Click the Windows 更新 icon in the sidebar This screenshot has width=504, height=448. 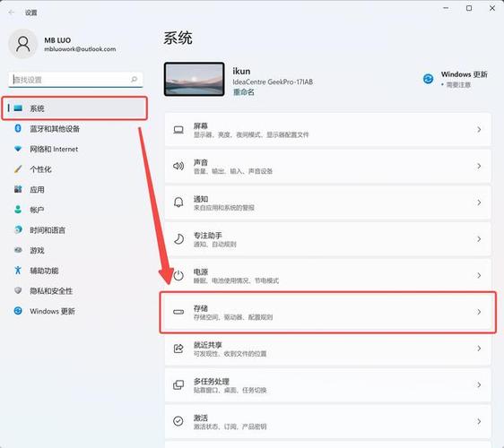pos(18,311)
